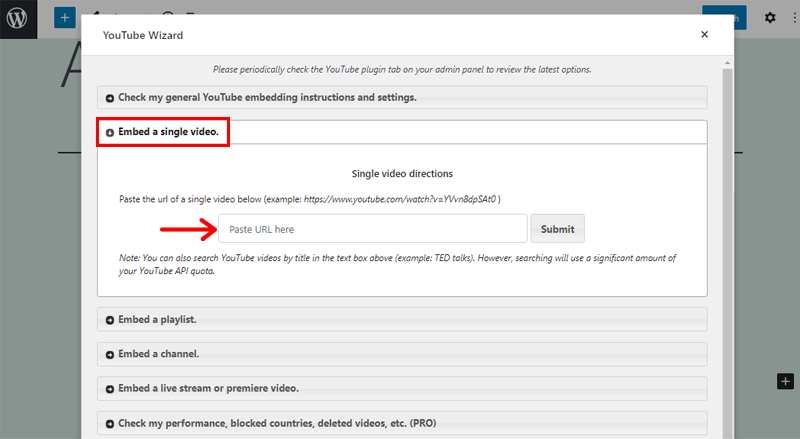
Task: Collapse the 'Embed a single video' section
Action: pyautogui.click(x=402, y=132)
